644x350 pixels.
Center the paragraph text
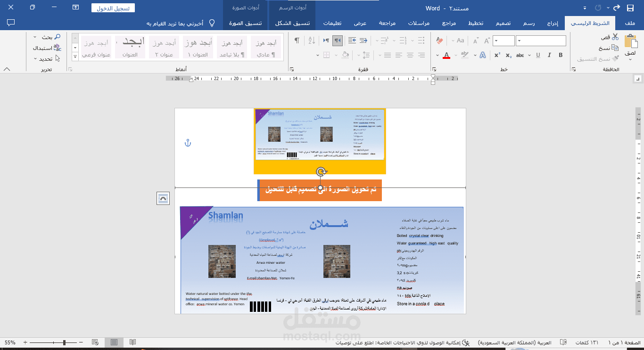(410, 55)
